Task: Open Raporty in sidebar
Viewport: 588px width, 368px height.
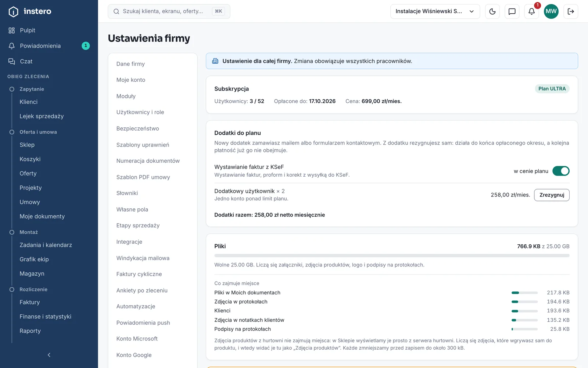Action: (30, 331)
